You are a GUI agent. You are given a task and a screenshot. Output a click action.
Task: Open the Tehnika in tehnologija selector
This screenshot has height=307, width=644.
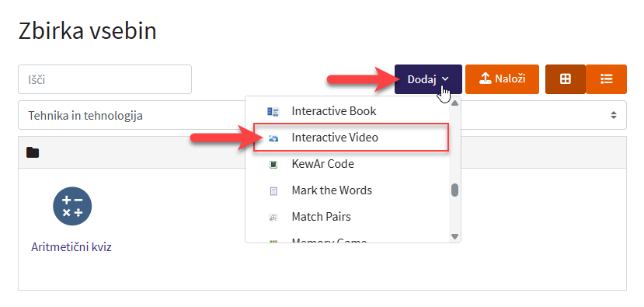coord(322,115)
